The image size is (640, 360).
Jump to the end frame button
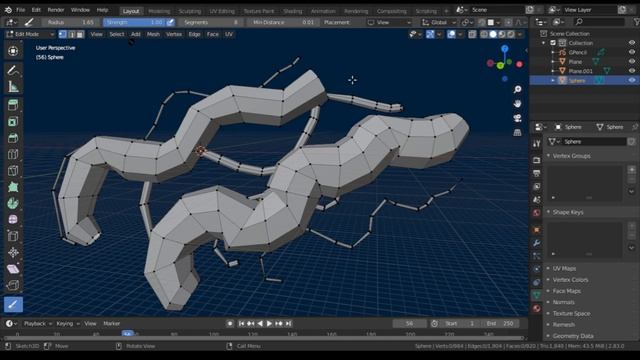289,324
